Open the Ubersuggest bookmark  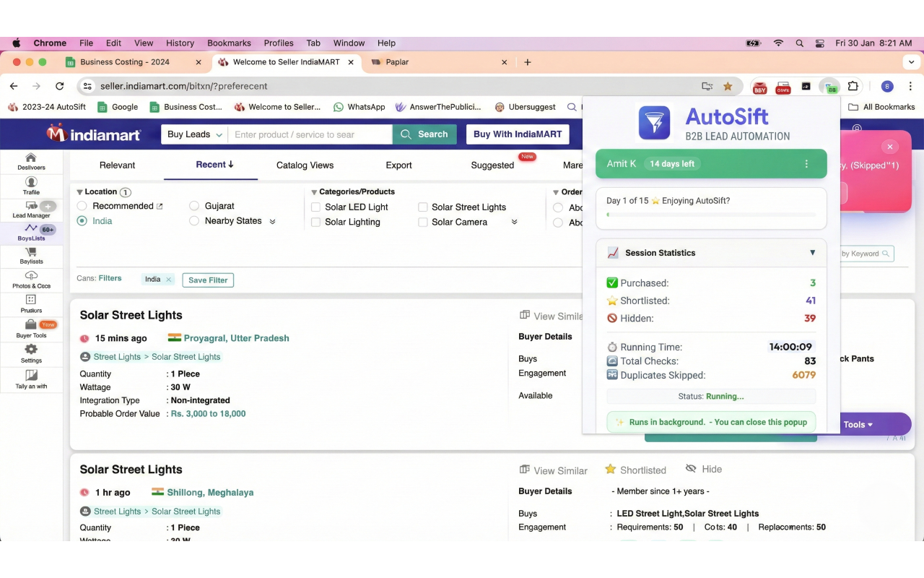click(525, 107)
